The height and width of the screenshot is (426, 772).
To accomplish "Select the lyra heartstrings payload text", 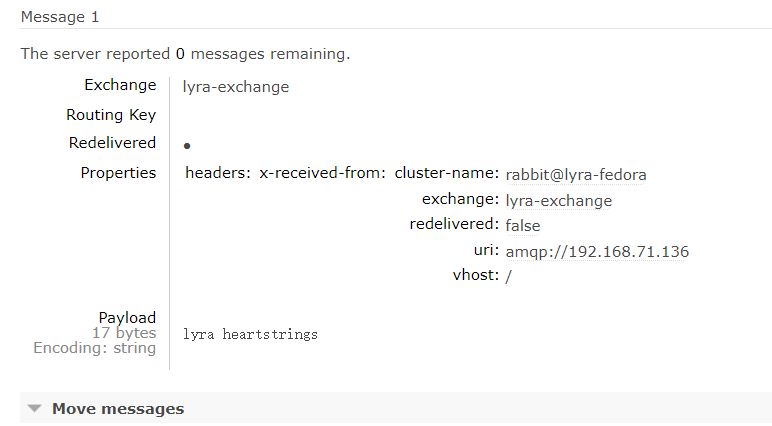I will (251, 334).
